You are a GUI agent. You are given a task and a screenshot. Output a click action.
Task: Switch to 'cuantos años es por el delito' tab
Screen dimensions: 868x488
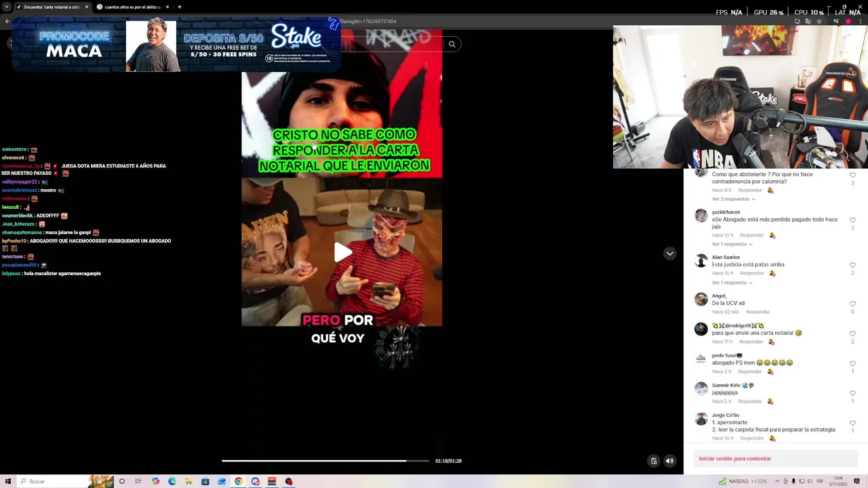click(x=132, y=7)
